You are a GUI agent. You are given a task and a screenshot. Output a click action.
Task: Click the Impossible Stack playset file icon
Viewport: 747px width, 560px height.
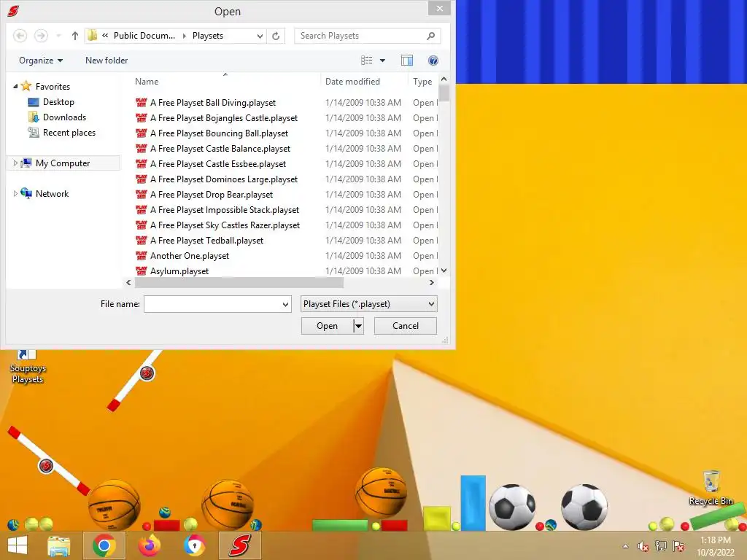click(142, 209)
